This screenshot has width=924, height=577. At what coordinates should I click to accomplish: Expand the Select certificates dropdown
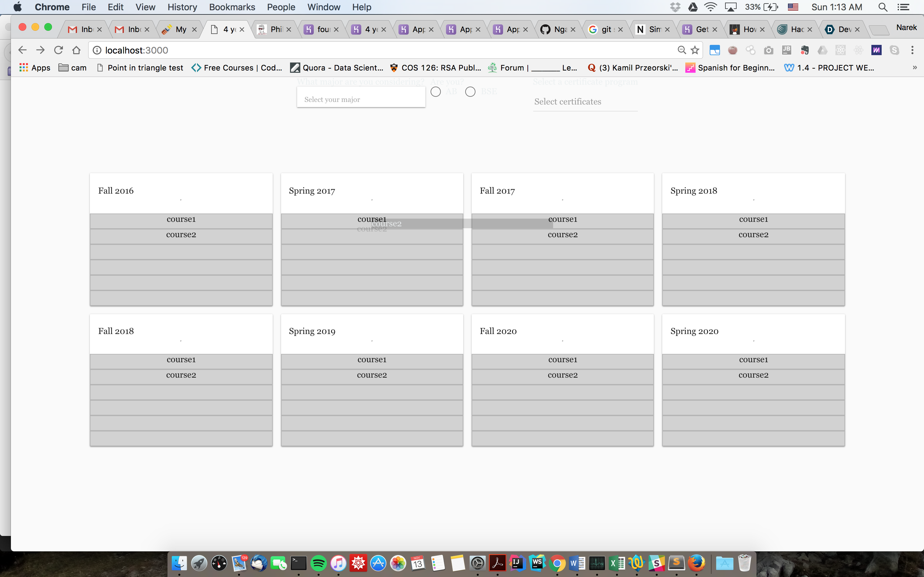[x=585, y=102]
